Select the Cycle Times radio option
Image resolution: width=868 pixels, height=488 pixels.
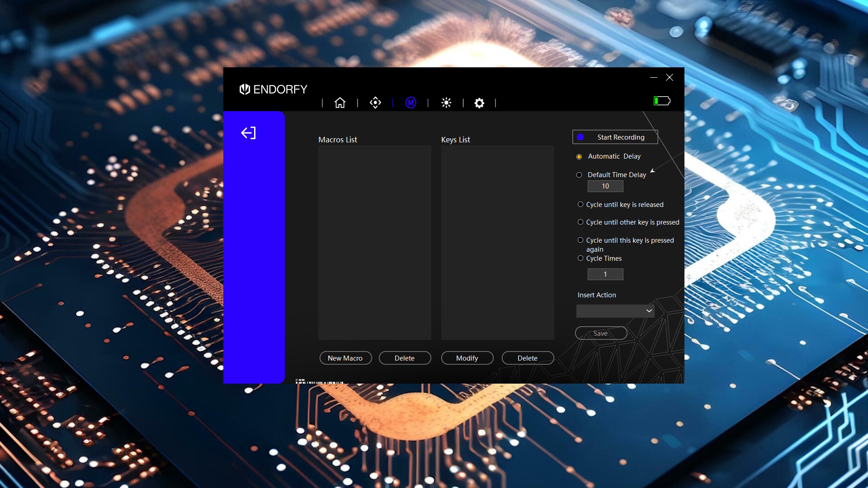pos(580,258)
